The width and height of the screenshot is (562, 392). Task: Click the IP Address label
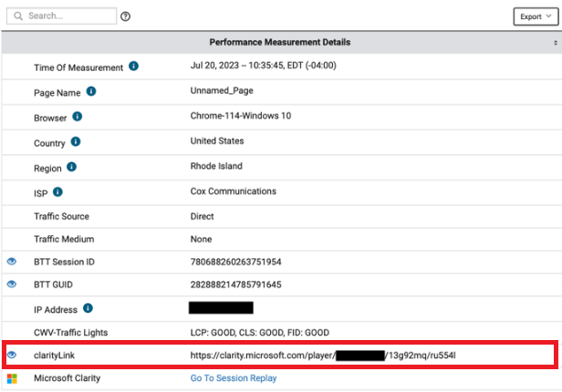pyautogui.click(x=55, y=310)
